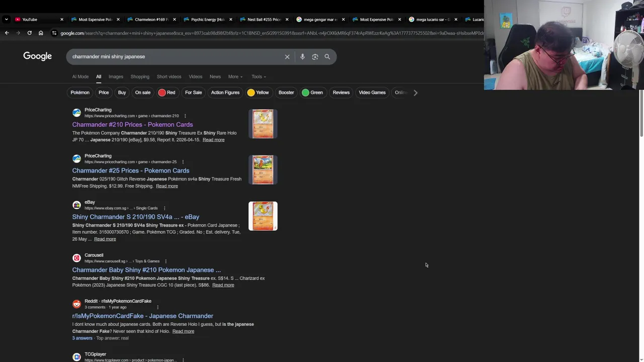The height and width of the screenshot is (362, 644).
Task: Click the browser back arrow
Action: pos(7,33)
